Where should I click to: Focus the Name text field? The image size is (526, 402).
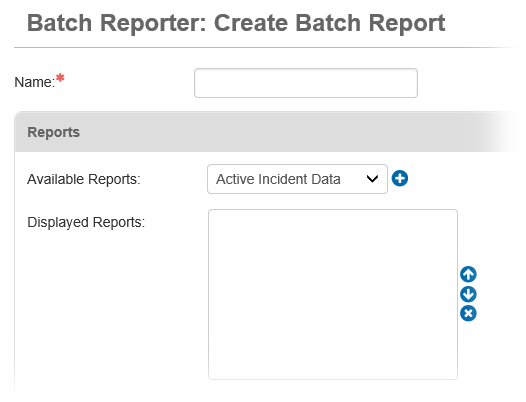tap(306, 83)
